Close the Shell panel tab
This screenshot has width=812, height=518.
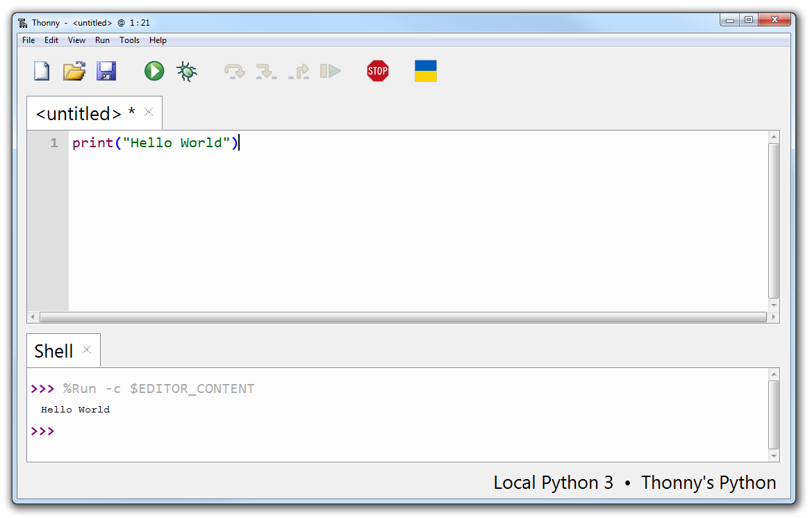point(87,350)
